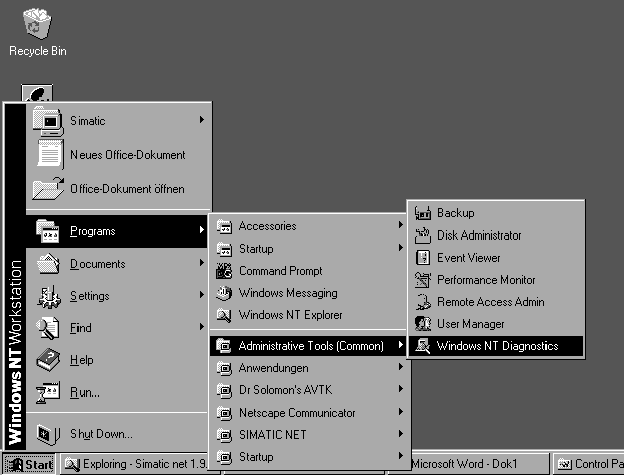
Task: Click the Accessories folder icon
Action: pos(224,226)
